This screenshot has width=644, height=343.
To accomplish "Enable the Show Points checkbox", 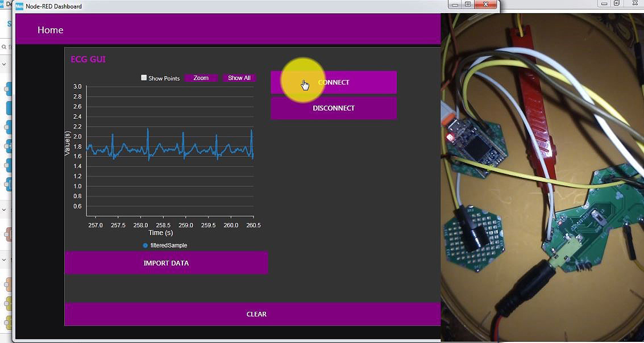I will click(x=144, y=78).
